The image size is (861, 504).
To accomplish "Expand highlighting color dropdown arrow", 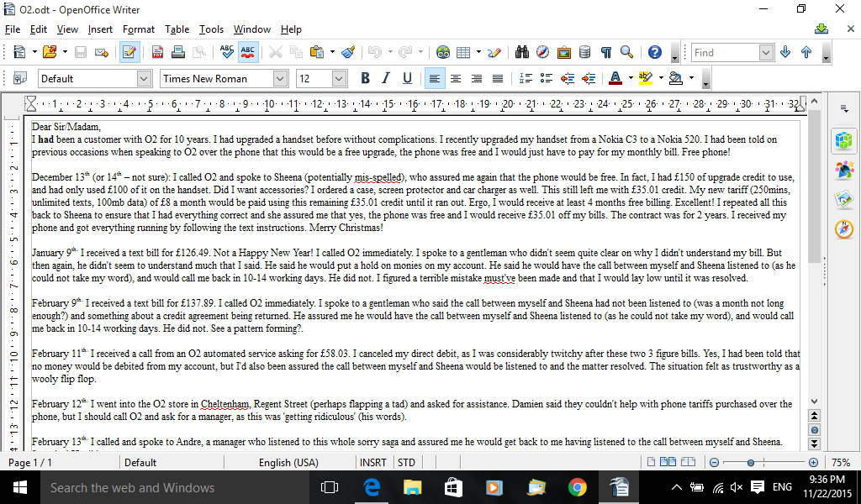I will 661,78.
